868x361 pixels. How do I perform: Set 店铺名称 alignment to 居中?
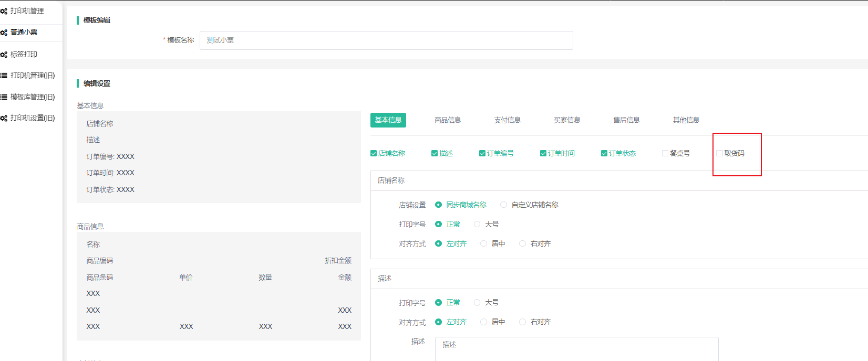(x=483, y=243)
